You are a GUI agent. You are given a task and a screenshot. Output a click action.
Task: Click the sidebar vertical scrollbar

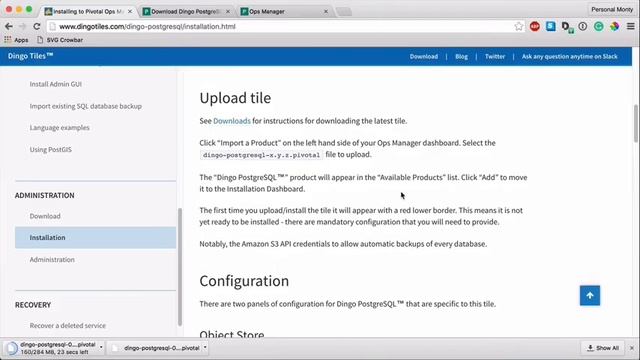180,267
